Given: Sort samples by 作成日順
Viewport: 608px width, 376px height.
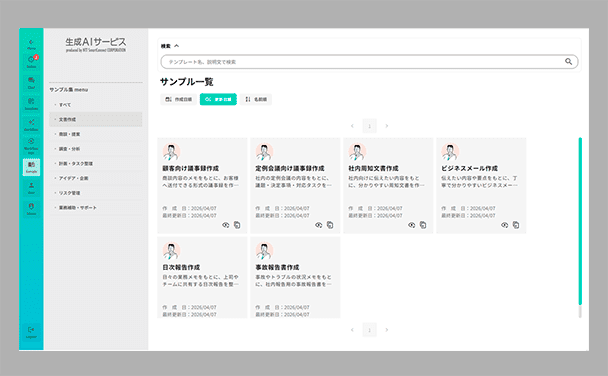Looking at the screenshot, I should coord(178,99).
